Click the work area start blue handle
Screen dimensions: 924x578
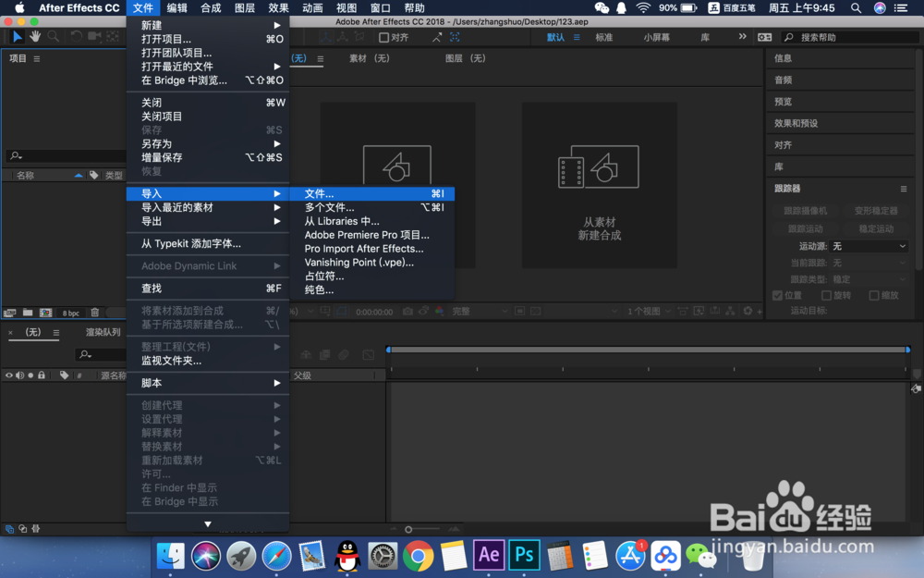point(388,350)
